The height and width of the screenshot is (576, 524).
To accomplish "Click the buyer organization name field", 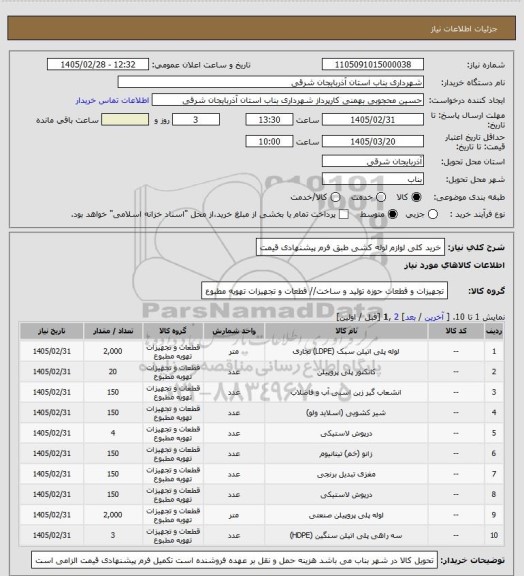I will [x=270, y=82].
